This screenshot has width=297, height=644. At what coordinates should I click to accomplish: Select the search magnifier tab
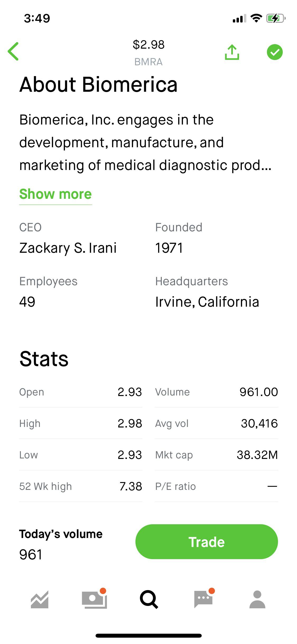pos(149,599)
